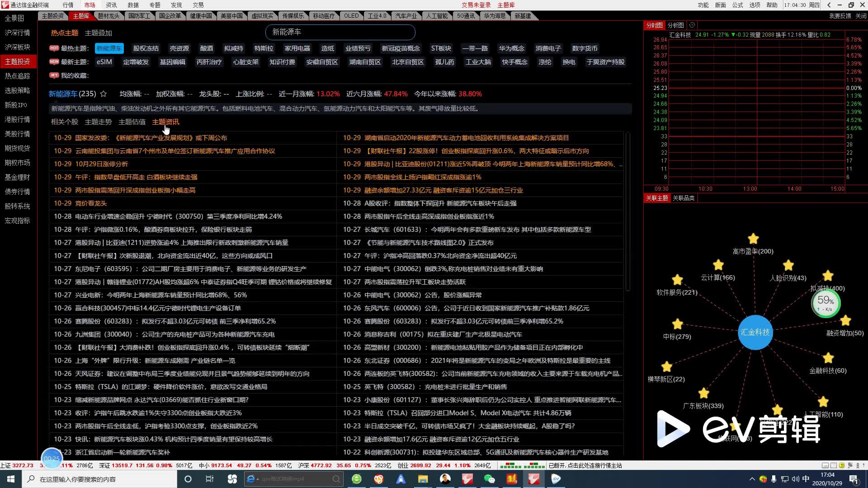The image size is (868, 488).
Task: Click the 交易未登录 status
Action: tap(476, 5)
